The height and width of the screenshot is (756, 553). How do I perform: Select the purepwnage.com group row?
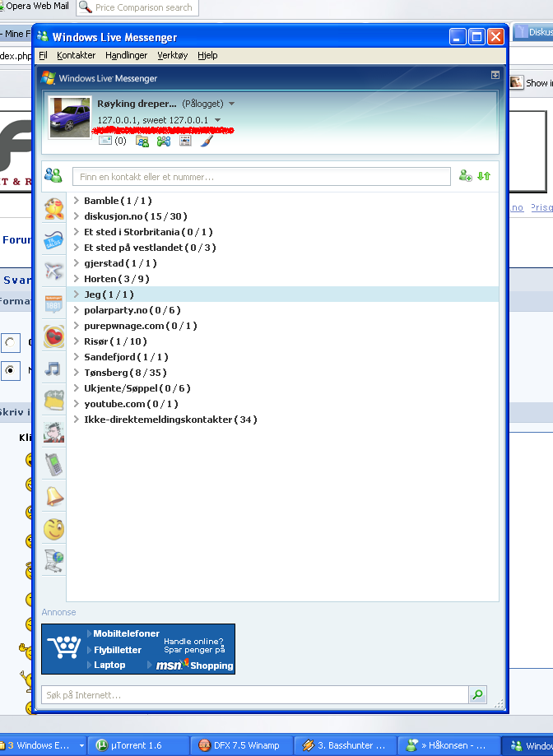[282, 326]
